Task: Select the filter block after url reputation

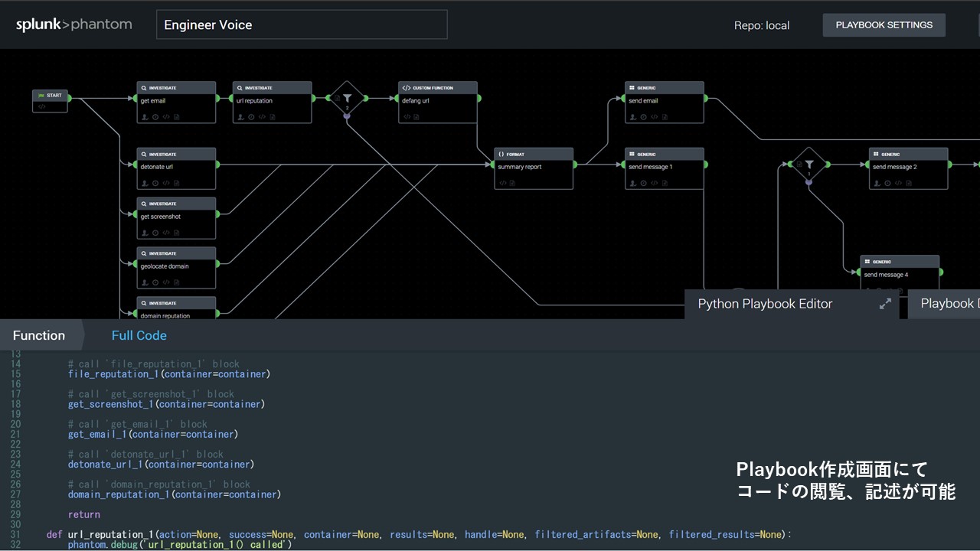Action: [347, 98]
